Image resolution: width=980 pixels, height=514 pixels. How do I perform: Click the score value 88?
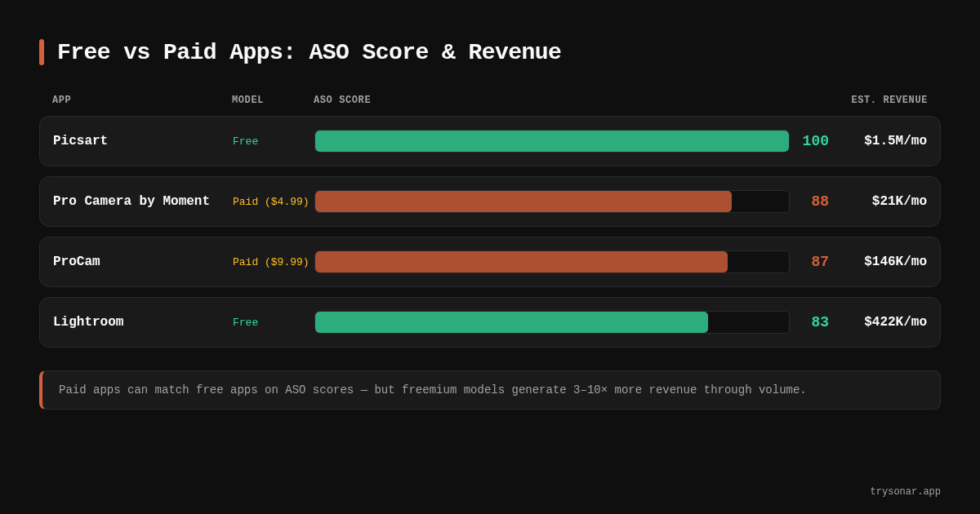coord(820,202)
